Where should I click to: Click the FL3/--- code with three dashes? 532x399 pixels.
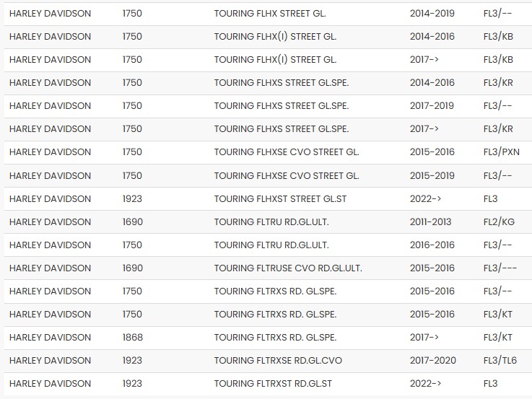coord(500,268)
